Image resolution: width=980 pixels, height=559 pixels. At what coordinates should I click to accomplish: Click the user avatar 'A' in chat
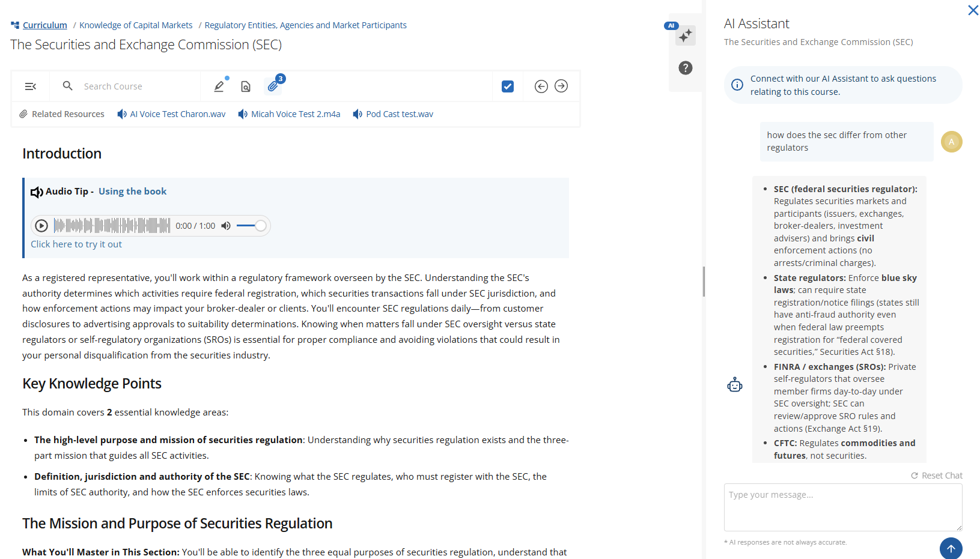click(x=952, y=142)
